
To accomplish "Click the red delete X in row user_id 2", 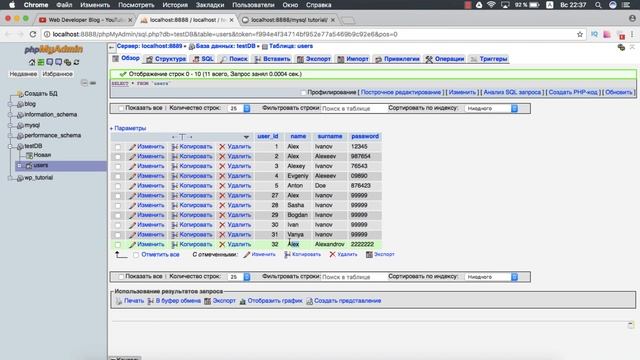I will 222,156.
